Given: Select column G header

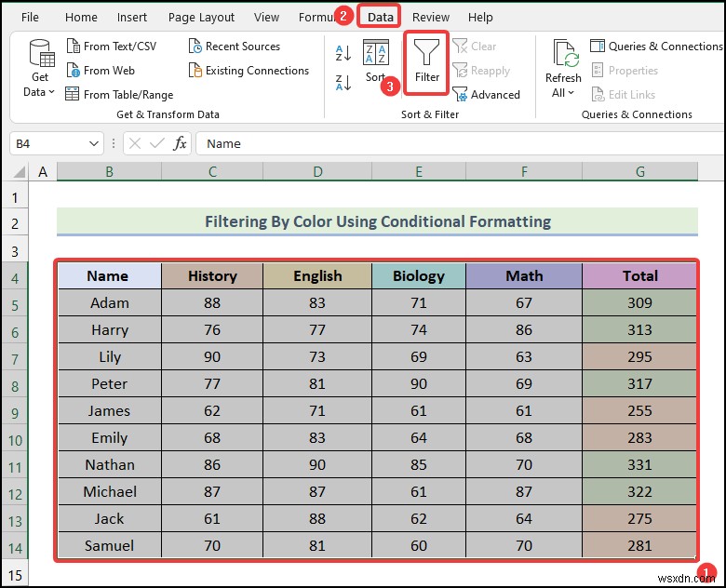Looking at the screenshot, I should (x=639, y=172).
